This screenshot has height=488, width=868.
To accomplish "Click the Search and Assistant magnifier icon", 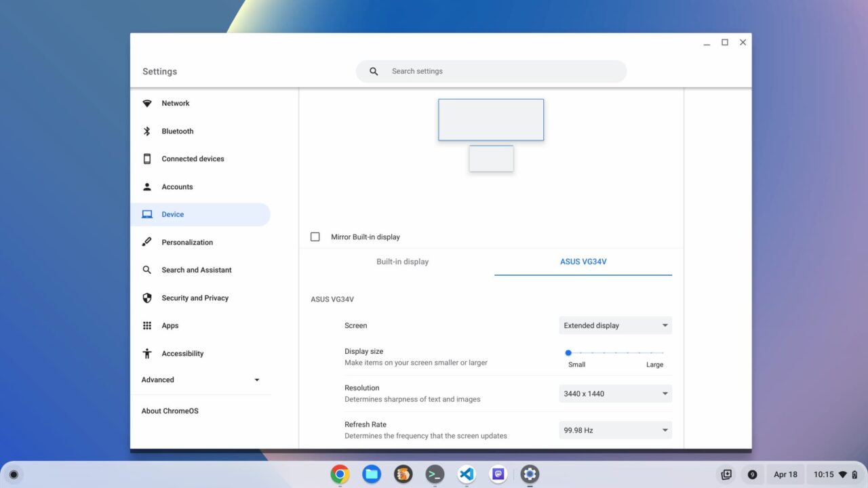I will (147, 270).
